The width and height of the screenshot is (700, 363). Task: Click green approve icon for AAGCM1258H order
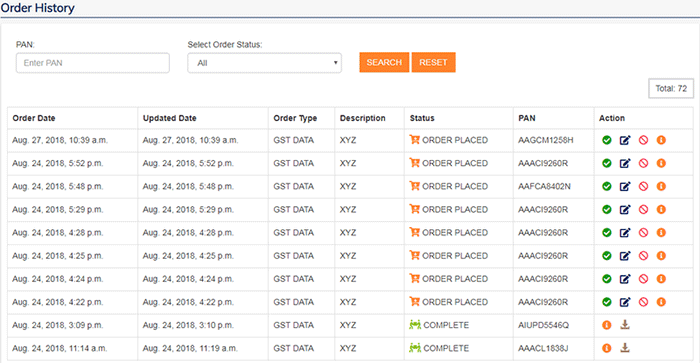pos(607,140)
